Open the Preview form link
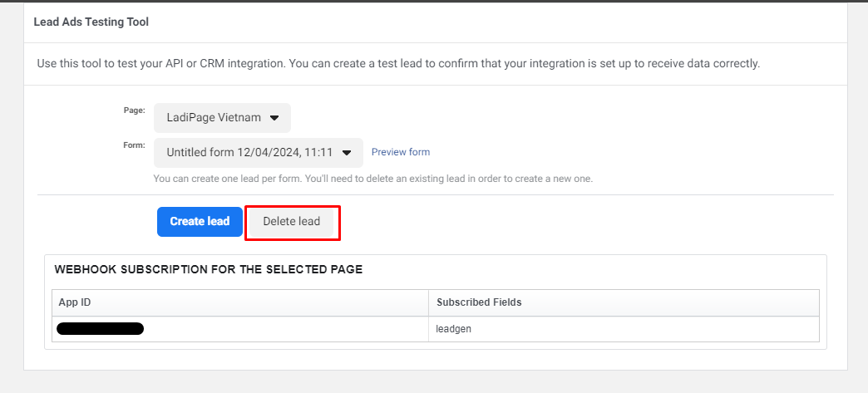 pyautogui.click(x=400, y=152)
